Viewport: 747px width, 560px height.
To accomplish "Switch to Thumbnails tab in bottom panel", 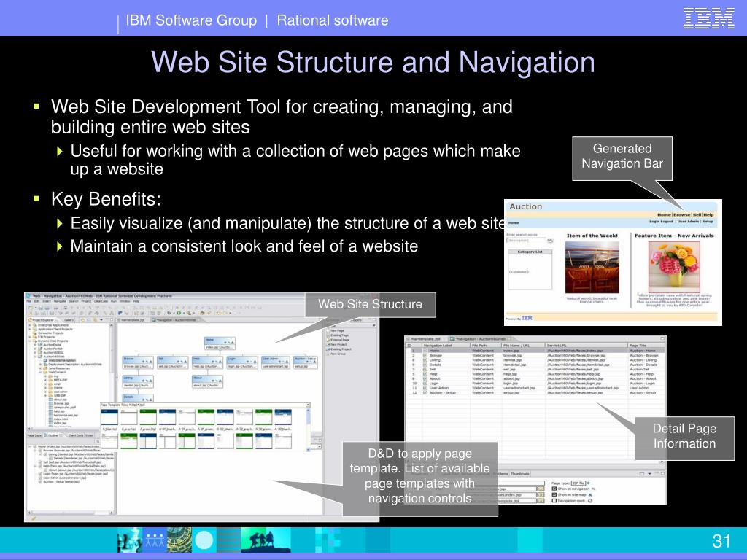I will tap(519, 474).
